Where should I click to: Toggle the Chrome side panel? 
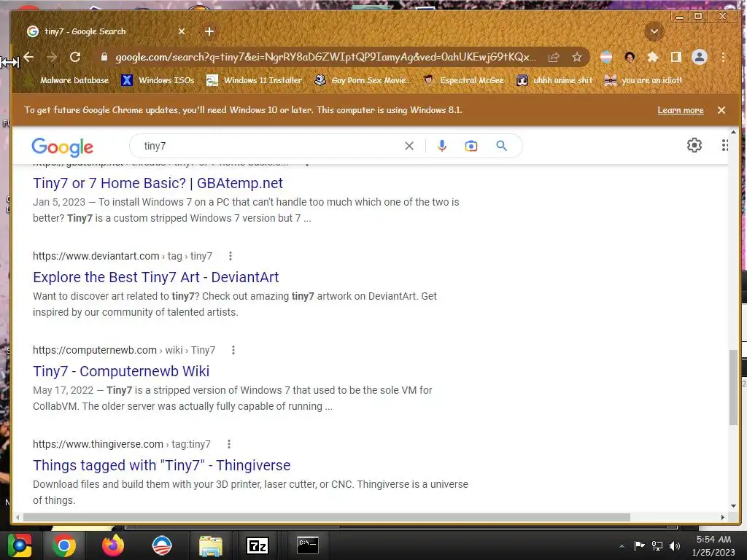676,57
